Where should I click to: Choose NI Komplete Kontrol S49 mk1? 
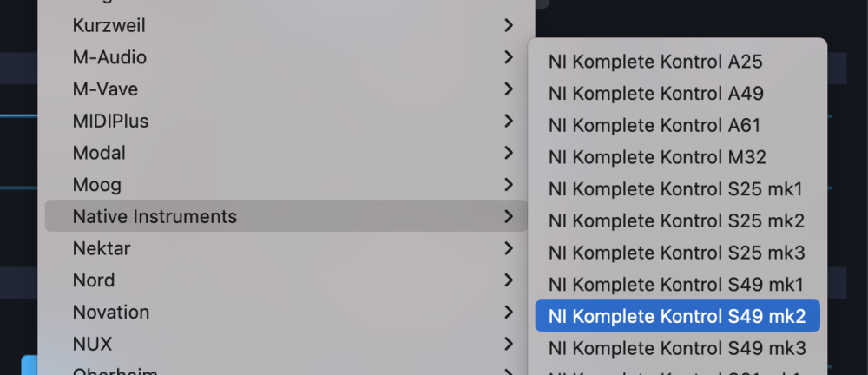(678, 285)
